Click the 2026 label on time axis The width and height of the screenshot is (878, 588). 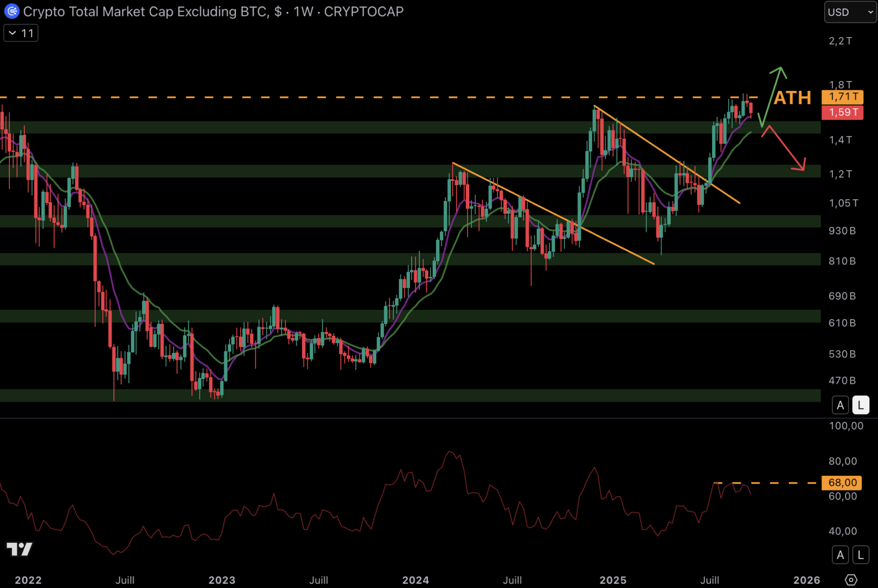pos(806,580)
